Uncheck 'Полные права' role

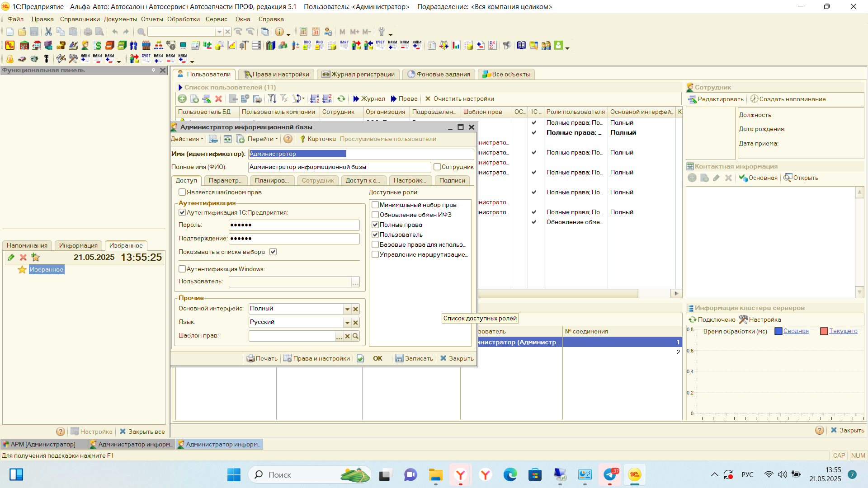coord(375,225)
